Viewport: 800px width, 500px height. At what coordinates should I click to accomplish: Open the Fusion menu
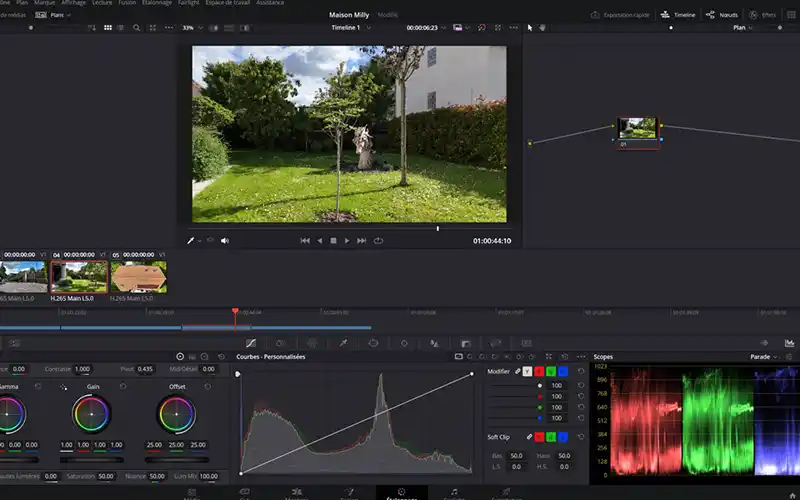tap(127, 3)
